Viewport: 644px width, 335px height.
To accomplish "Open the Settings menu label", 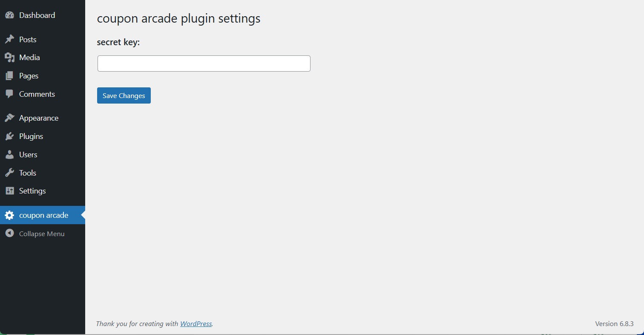I will pyautogui.click(x=32, y=191).
